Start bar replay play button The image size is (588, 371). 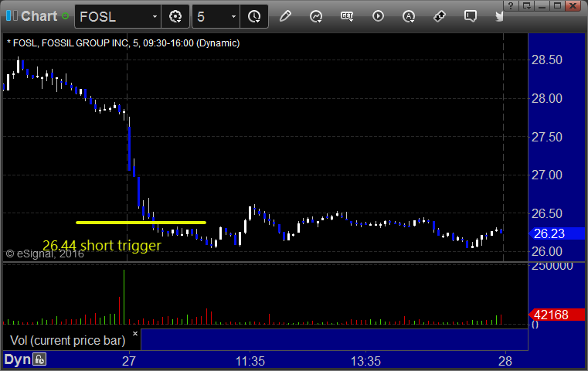[378, 16]
